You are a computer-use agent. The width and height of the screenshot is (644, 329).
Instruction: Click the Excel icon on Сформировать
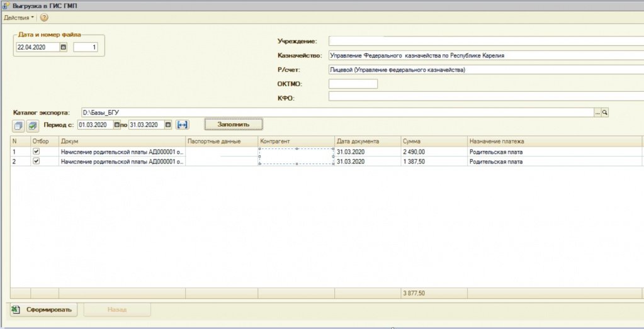pos(16,309)
